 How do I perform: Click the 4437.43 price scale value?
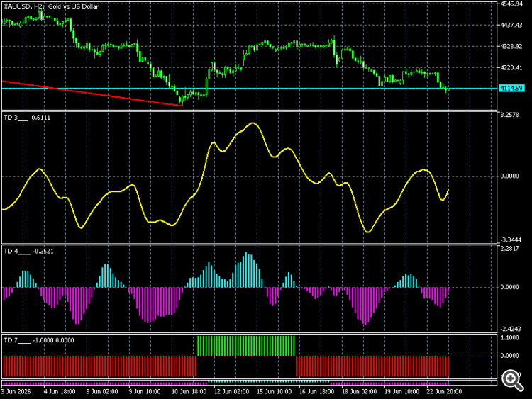(x=511, y=25)
